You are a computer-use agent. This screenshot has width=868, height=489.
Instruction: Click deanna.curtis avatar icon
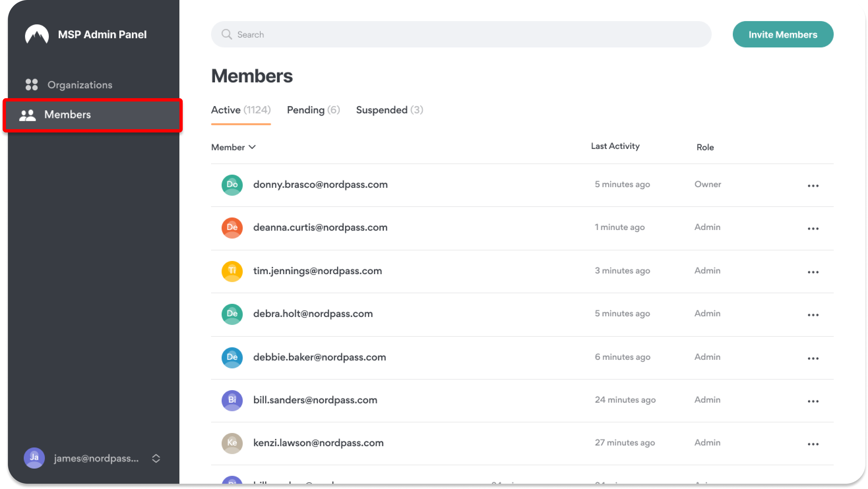coord(232,228)
